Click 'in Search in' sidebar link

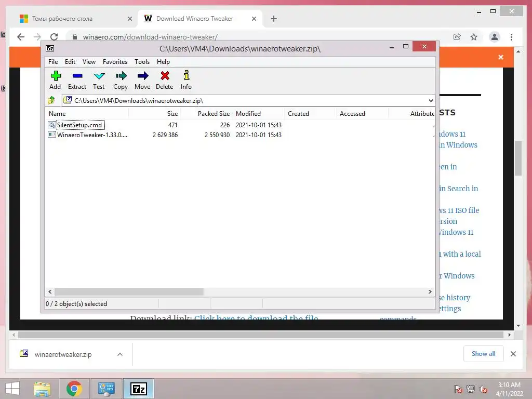pos(459,188)
